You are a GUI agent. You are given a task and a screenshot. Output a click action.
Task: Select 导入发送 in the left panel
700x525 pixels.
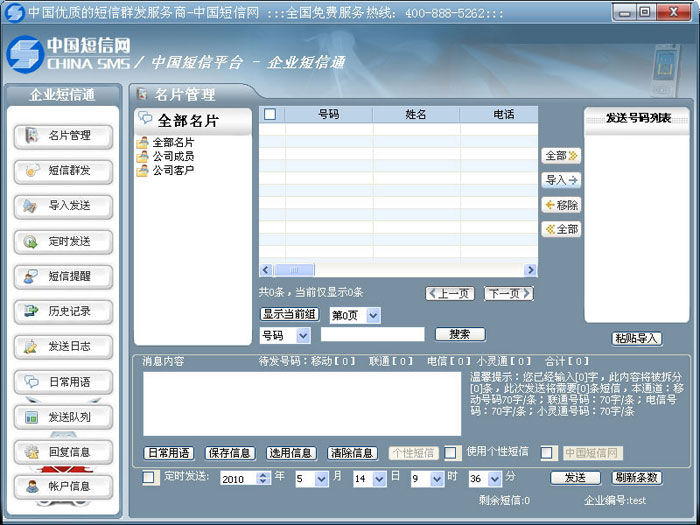63,206
